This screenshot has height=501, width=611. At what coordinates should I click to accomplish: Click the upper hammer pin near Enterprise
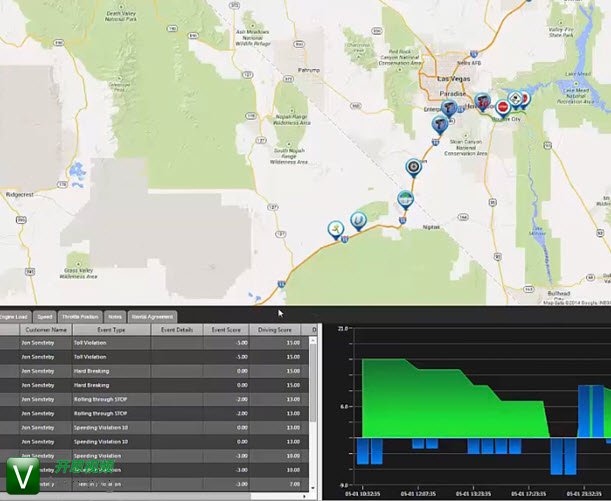[x=449, y=108]
